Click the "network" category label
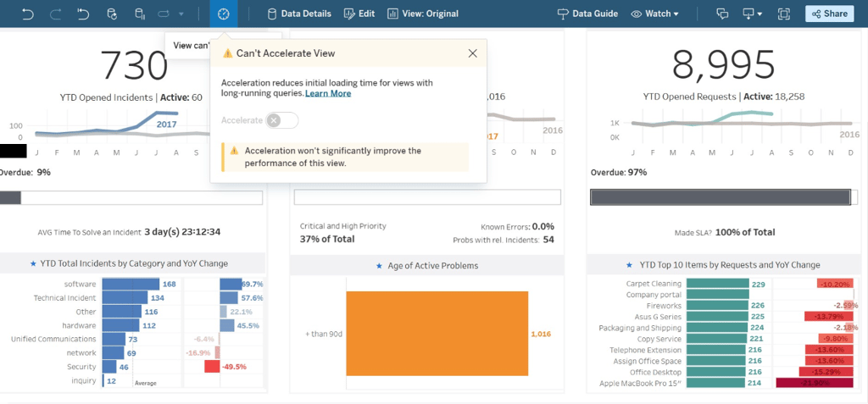The image size is (868, 404). (81, 352)
